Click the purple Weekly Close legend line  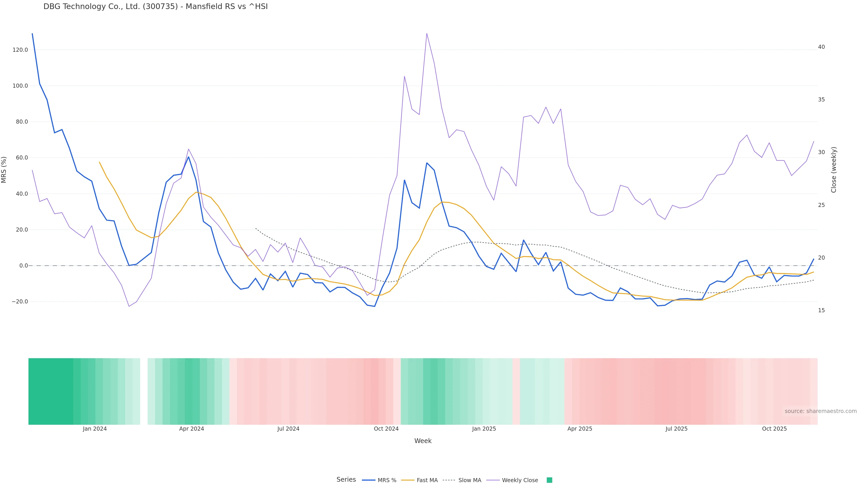tap(493, 480)
